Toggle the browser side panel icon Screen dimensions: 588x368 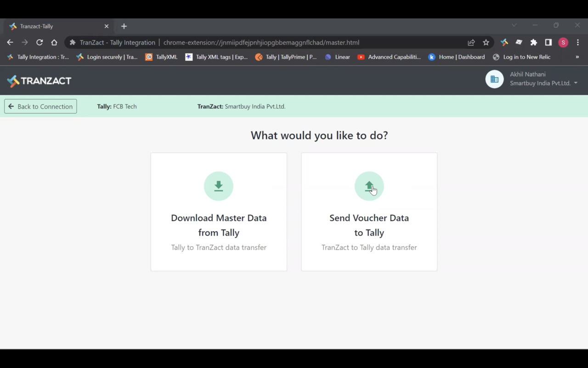(548, 42)
